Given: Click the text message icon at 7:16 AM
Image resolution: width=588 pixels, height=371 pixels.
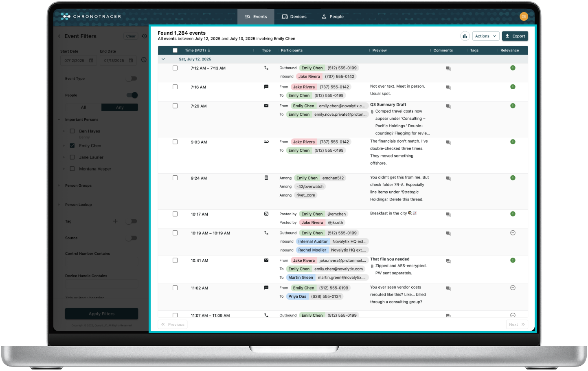Looking at the screenshot, I should pyautogui.click(x=266, y=87).
